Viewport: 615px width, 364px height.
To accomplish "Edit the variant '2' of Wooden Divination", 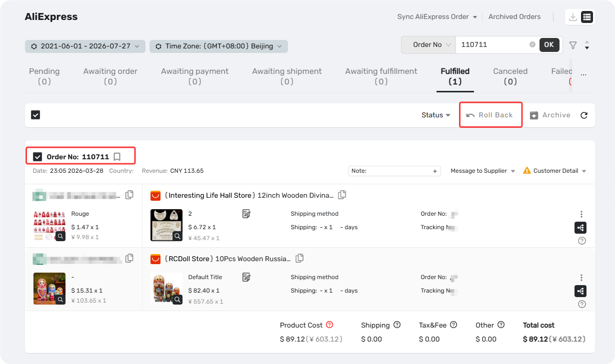I will 246,214.
